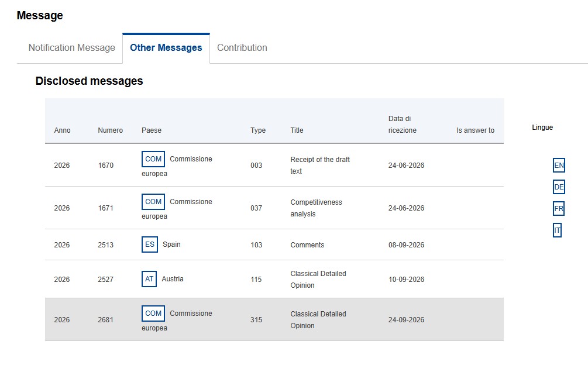Image resolution: width=588 pixels, height=372 pixels.
Task: Open Austria's Classical Detailed Opinion row
Action: 274,279
